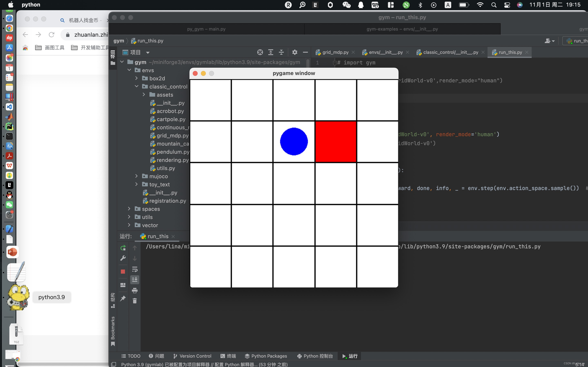This screenshot has height=367, width=588.
Task: Select grid_mdp.py file in tree
Action: pos(173,135)
